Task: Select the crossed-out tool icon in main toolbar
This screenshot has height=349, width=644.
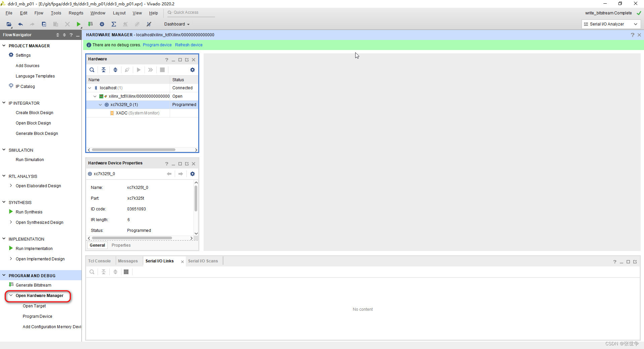Action: (149, 24)
